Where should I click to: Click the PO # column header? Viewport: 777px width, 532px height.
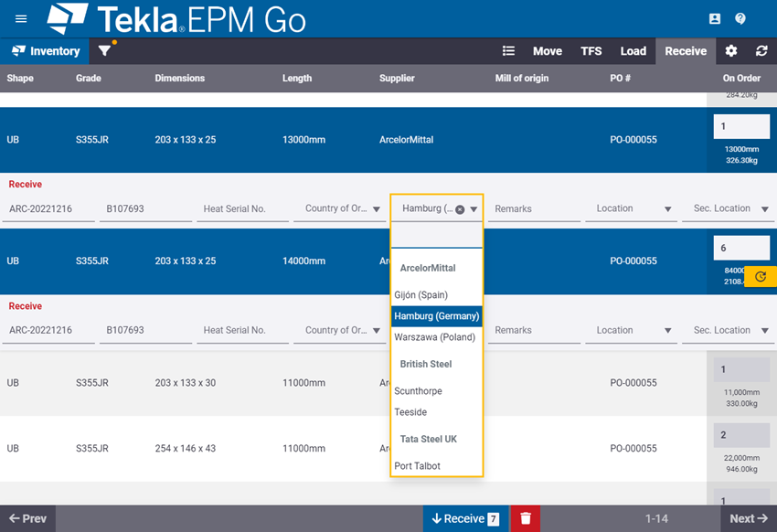pyautogui.click(x=620, y=79)
